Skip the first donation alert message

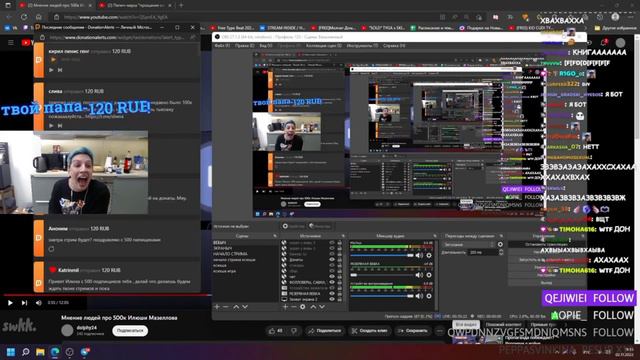pos(60,70)
